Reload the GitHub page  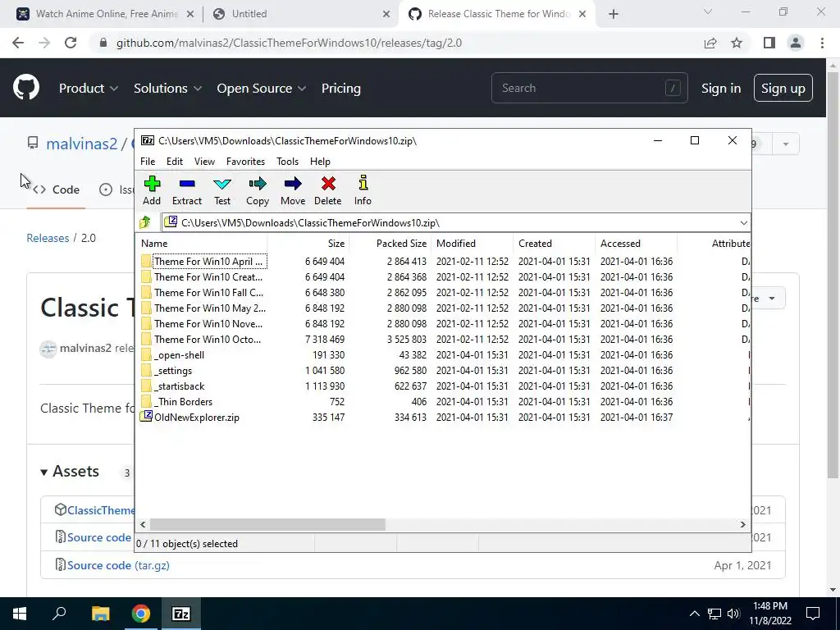pyautogui.click(x=71, y=43)
